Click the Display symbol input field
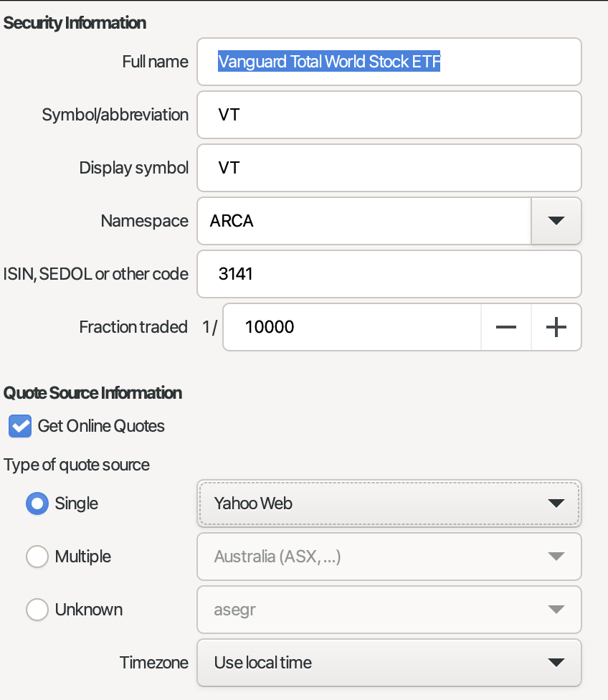The width and height of the screenshot is (608, 700). [x=389, y=168]
